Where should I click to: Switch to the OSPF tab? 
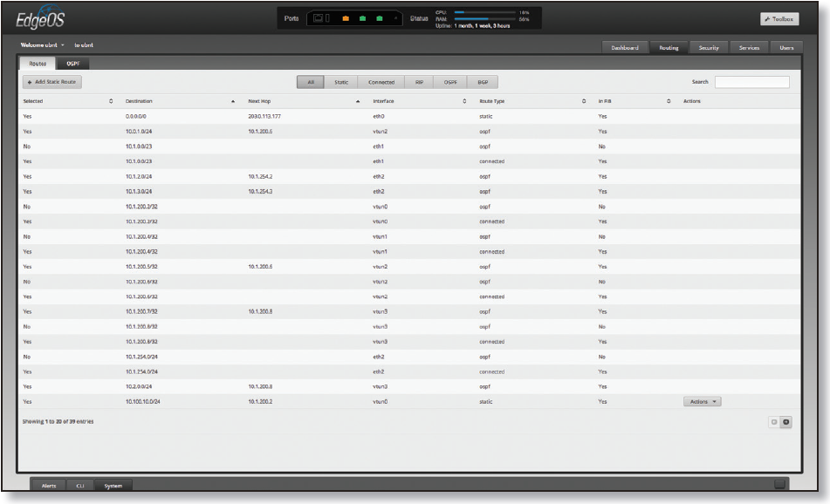pyautogui.click(x=72, y=64)
